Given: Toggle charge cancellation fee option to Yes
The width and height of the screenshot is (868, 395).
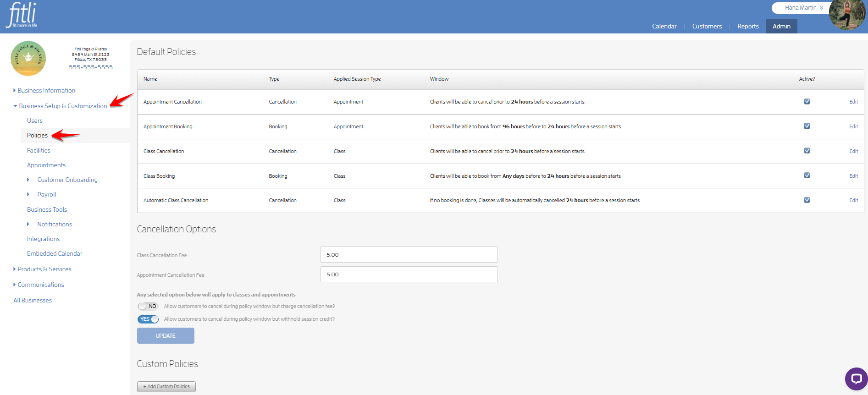Looking at the screenshot, I should [148, 306].
